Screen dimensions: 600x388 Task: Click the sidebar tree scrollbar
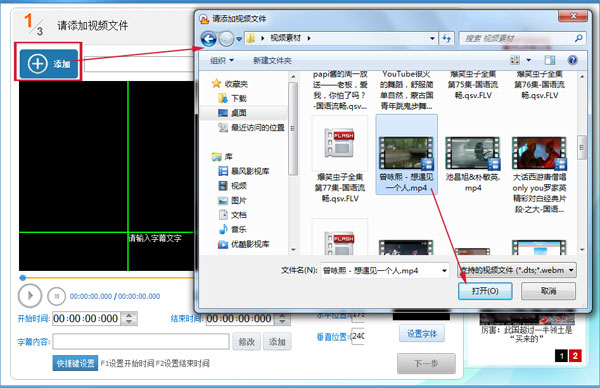(x=293, y=128)
